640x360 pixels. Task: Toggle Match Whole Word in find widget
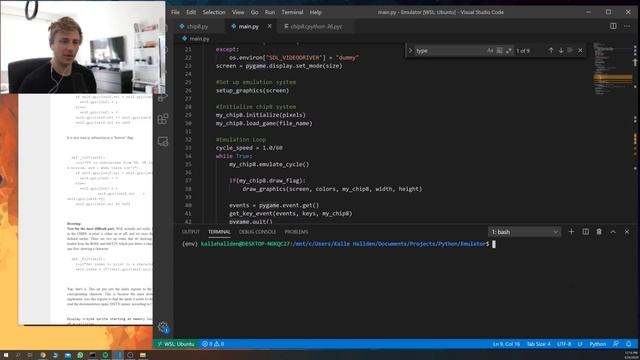pos(500,50)
